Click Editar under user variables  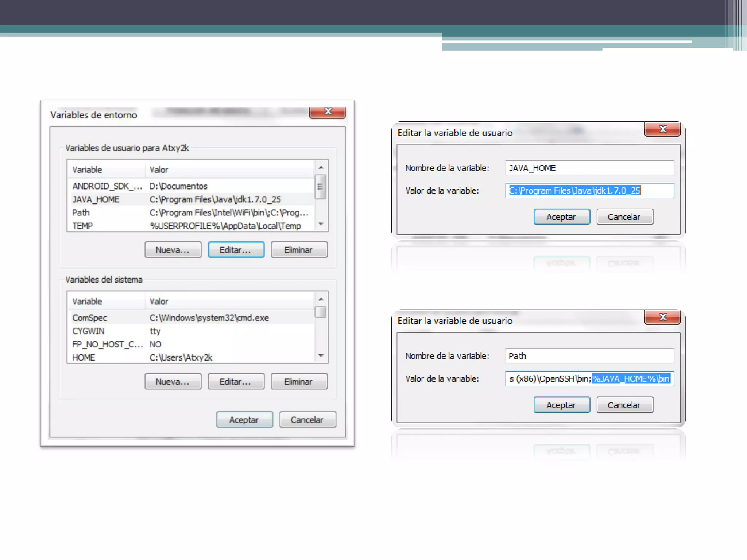(236, 250)
